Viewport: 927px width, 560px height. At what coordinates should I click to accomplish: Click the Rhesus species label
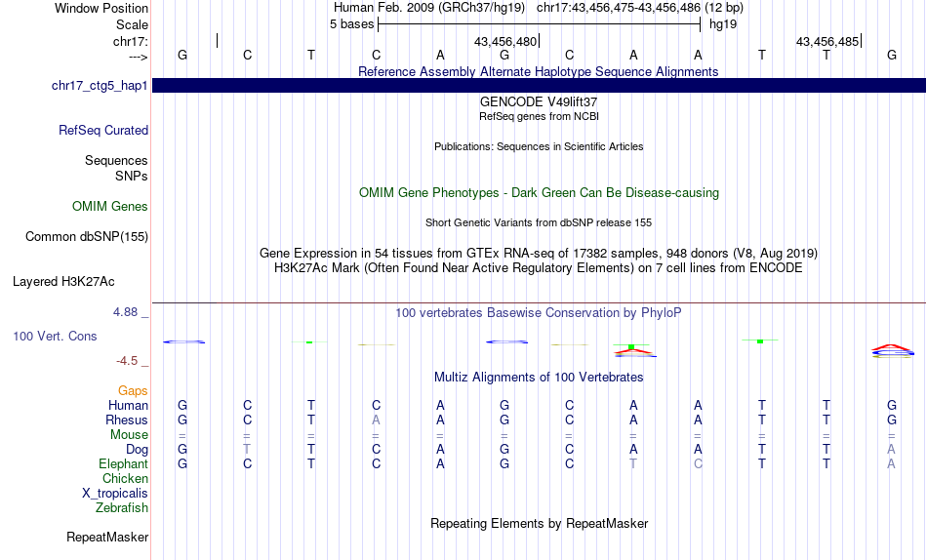click(x=127, y=420)
